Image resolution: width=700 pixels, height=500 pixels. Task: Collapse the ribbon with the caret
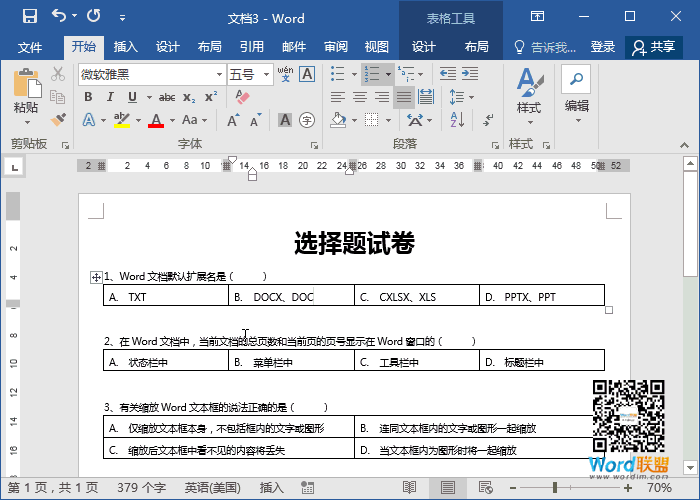click(684, 145)
